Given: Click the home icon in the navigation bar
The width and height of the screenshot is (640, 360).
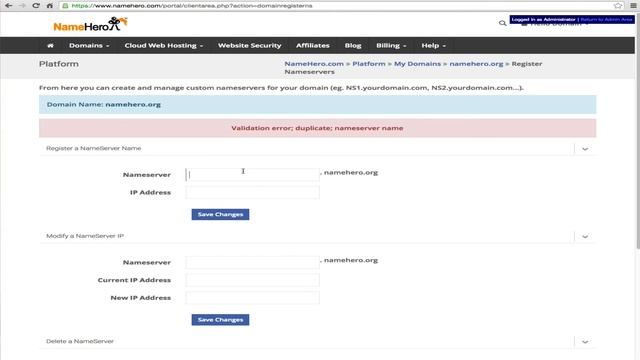Looking at the screenshot, I should [x=50, y=46].
